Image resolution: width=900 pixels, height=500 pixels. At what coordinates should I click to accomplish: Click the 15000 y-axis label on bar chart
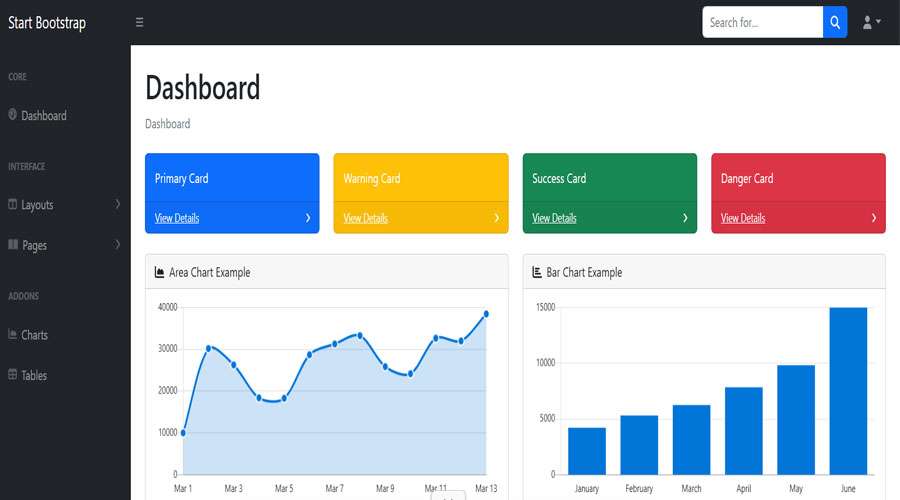[x=545, y=307]
